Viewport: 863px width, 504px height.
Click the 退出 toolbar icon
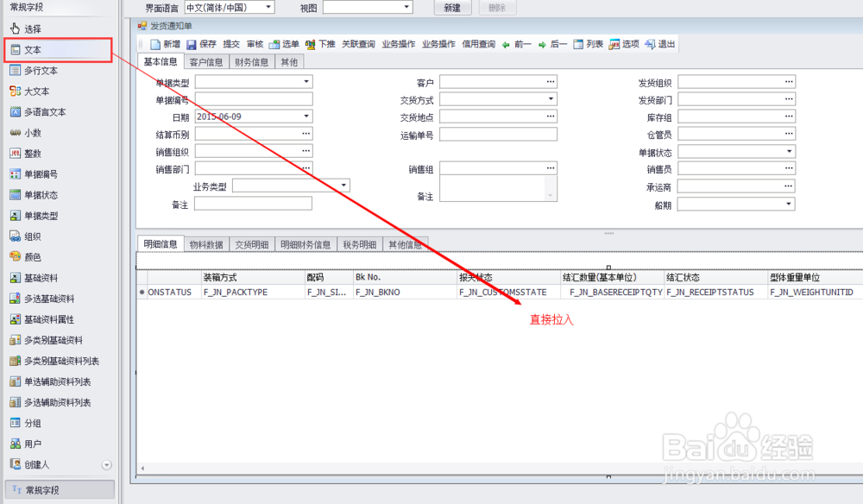(659, 44)
